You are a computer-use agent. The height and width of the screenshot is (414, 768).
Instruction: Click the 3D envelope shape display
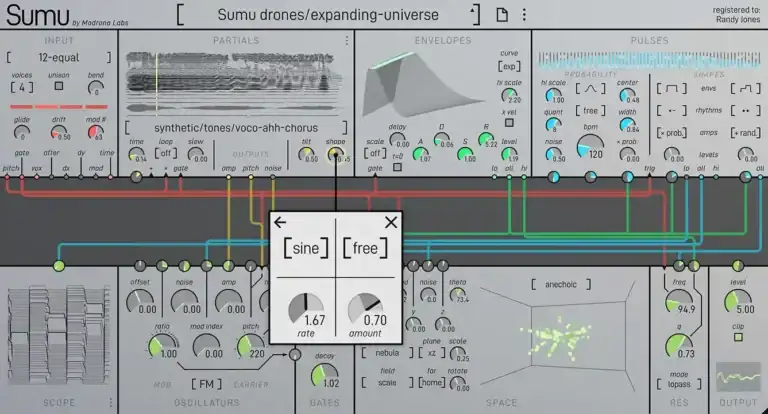(x=425, y=84)
